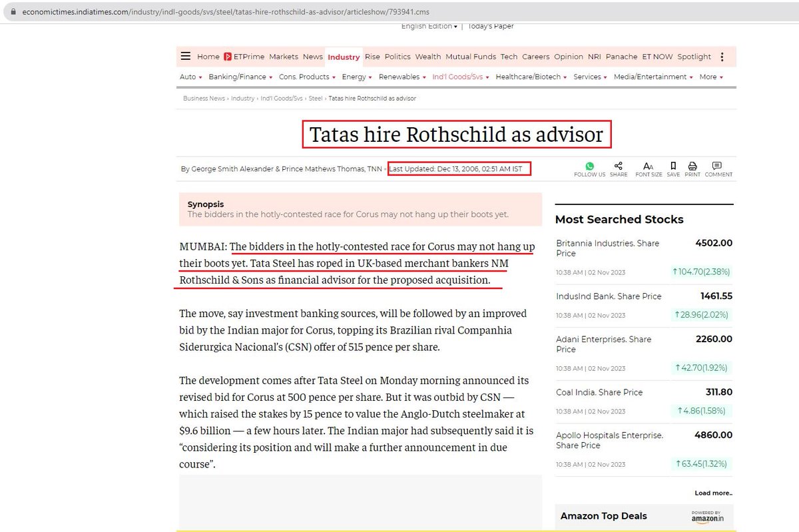
Task: Open the NRI section
Action: click(x=595, y=57)
